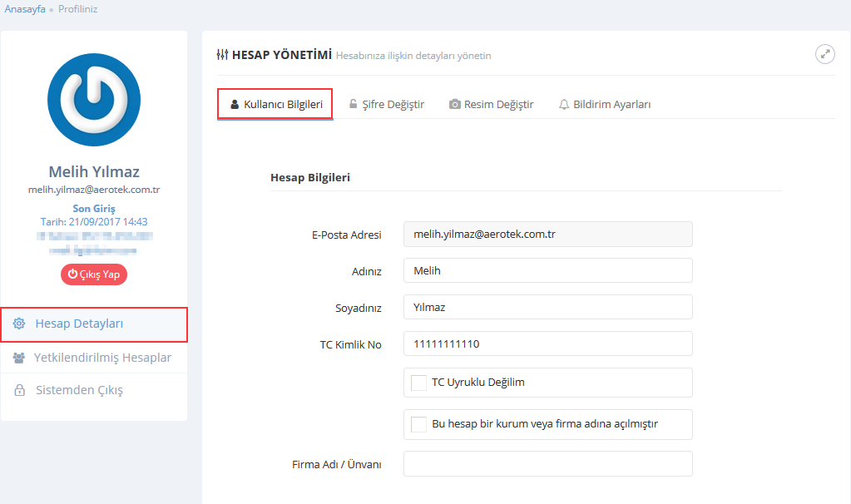Click the lock icon beside Sistemden Çıkış
The image size is (851, 504).
[19, 390]
